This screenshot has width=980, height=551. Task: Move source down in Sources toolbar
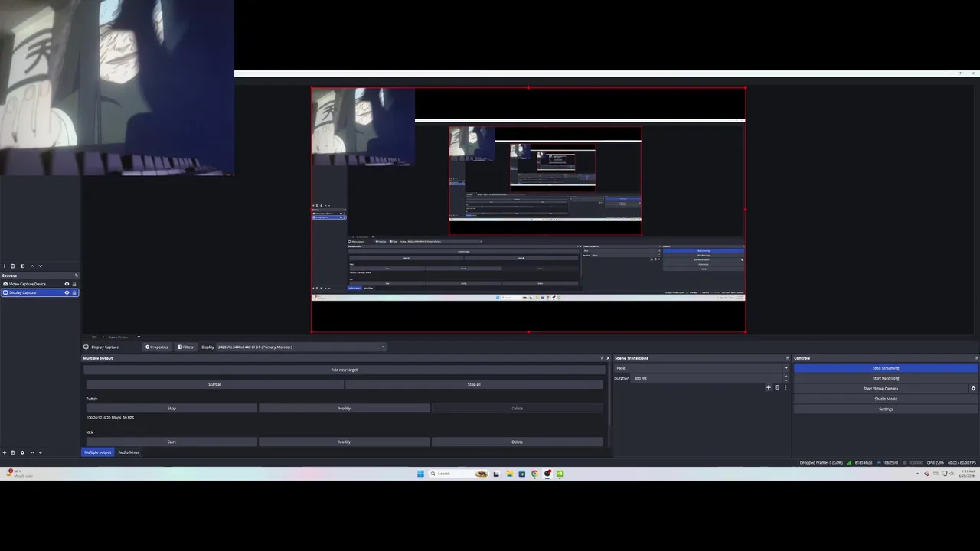click(41, 452)
